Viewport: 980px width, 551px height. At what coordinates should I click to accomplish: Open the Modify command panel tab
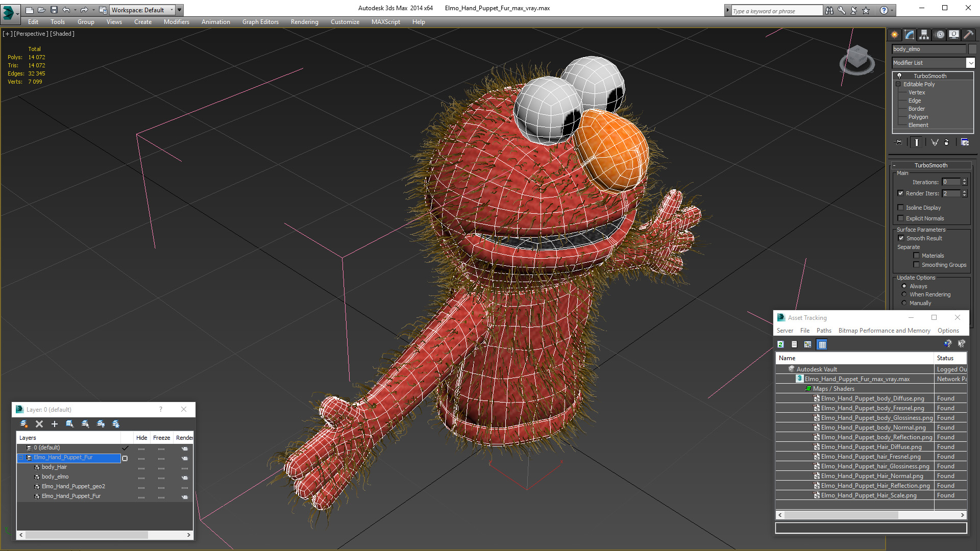pyautogui.click(x=910, y=35)
